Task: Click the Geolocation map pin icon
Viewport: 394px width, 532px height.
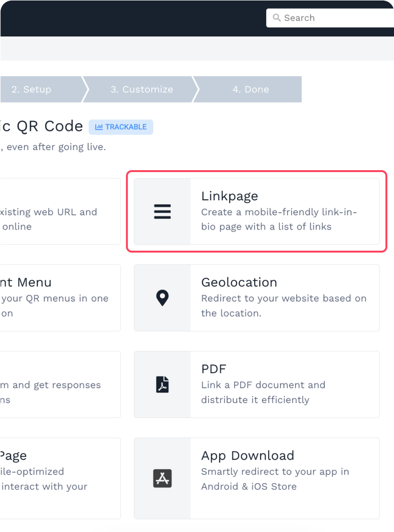Action: point(162,298)
